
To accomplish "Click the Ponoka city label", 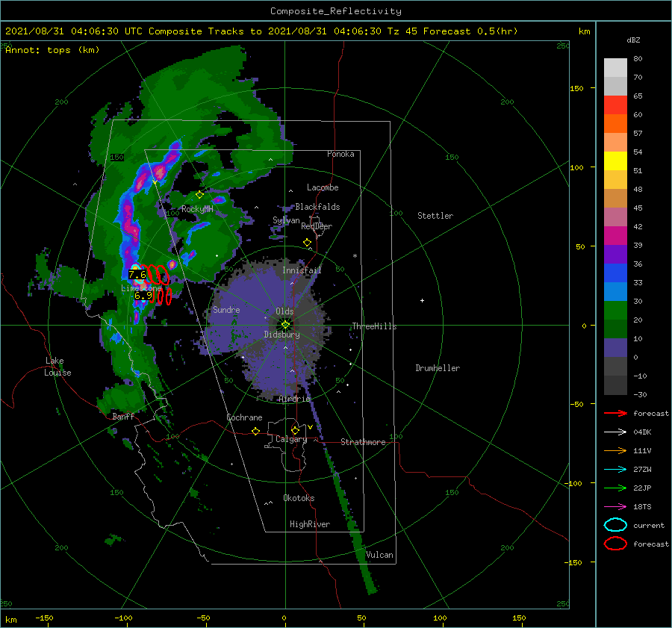I will (x=340, y=154).
